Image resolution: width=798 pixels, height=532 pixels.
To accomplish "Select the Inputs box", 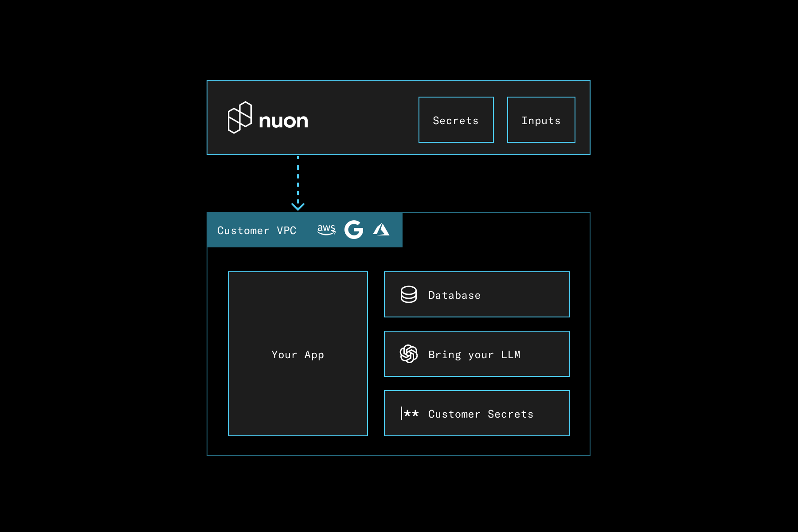I will pos(541,120).
